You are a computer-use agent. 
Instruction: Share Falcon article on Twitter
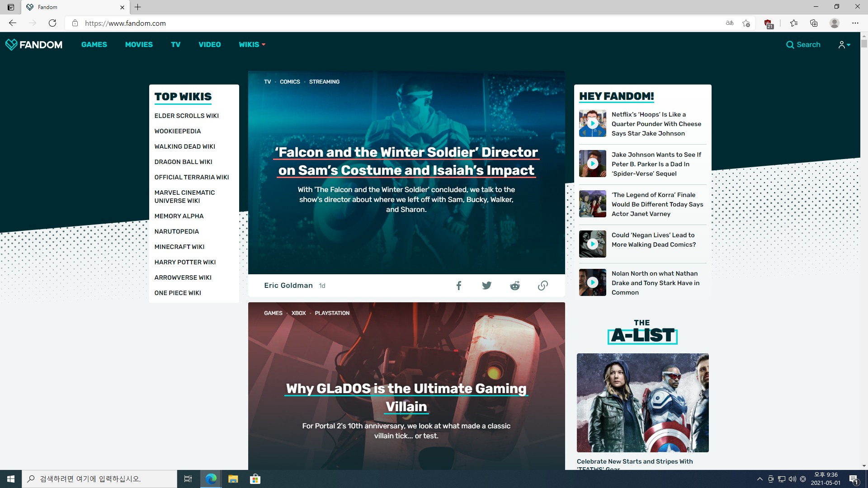click(486, 286)
